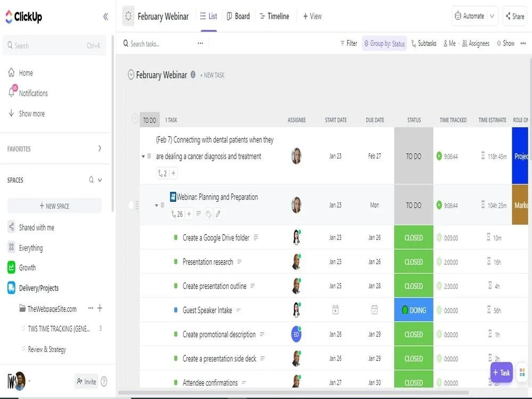This screenshot has width=532, height=399.
Task: Add item to TheWebpageSite.com folder with plus
Action: [x=100, y=308]
